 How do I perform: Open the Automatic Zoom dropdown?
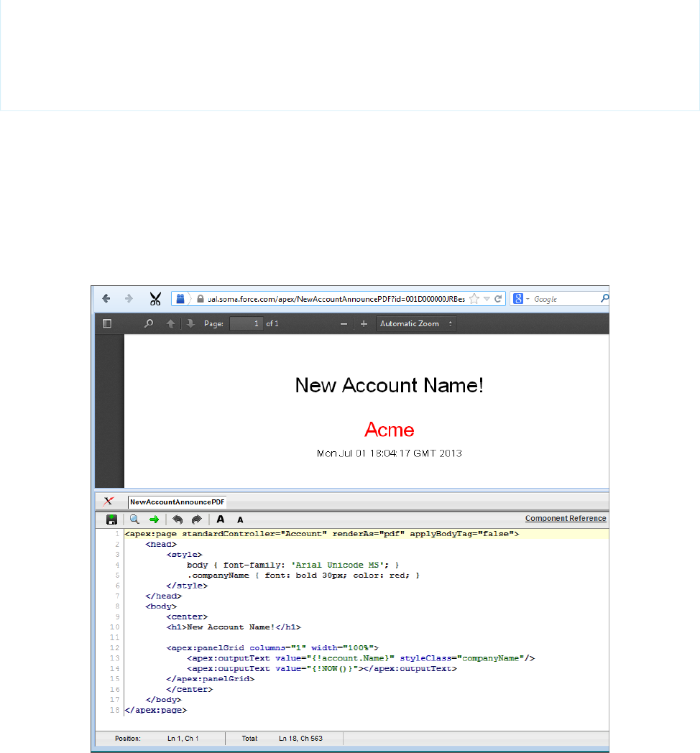pos(416,323)
